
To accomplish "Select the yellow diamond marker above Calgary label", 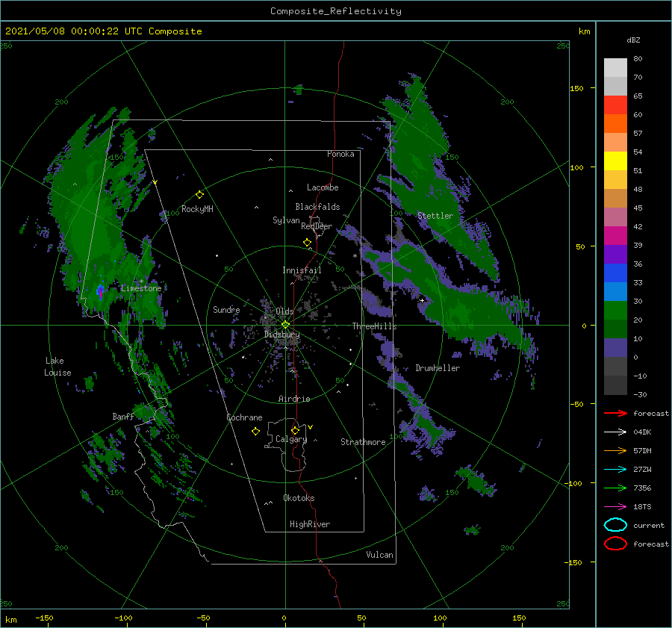I will point(295,430).
